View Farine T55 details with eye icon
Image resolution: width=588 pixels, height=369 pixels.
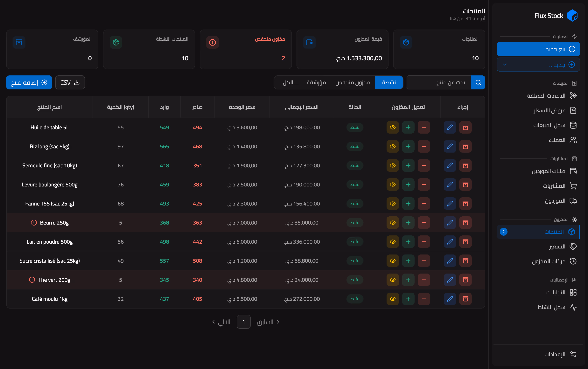(x=393, y=204)
